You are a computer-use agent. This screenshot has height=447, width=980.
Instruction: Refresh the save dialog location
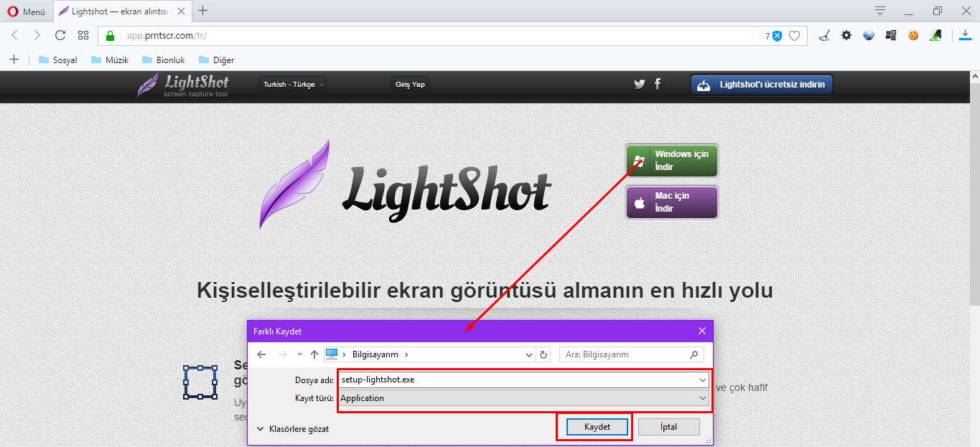pyautogui.click(x=543, y=354)
